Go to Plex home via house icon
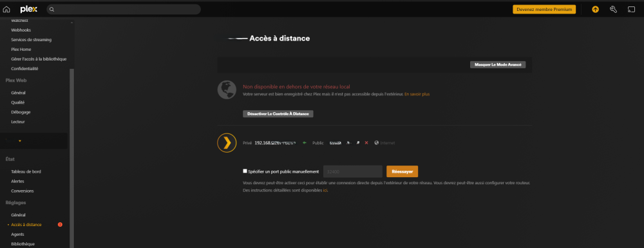The image size is (644, 248). point(6,10)
